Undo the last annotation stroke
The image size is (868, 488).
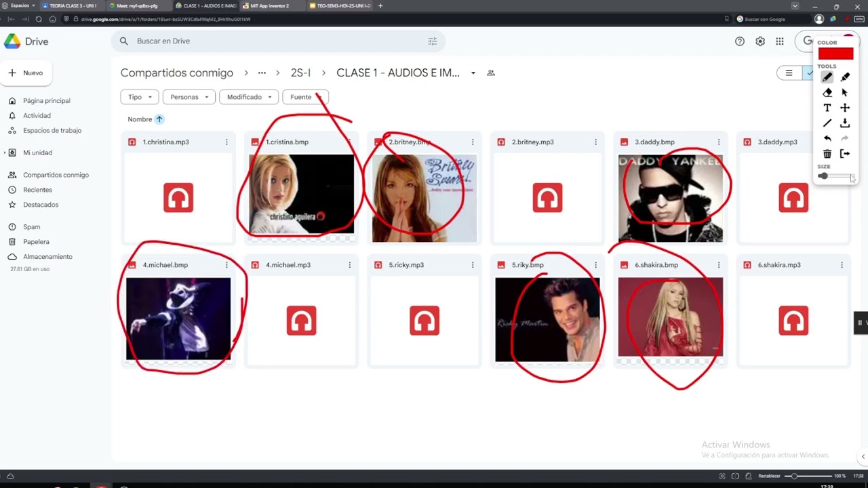click(x=827, y=138)
